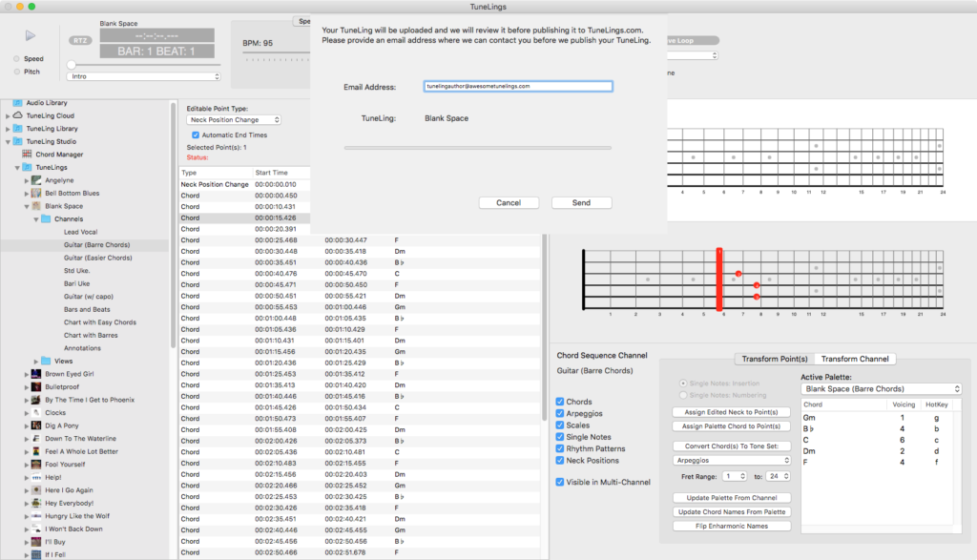Click the Send button
This screenshot has height=560, width=977.
point(581,202)
